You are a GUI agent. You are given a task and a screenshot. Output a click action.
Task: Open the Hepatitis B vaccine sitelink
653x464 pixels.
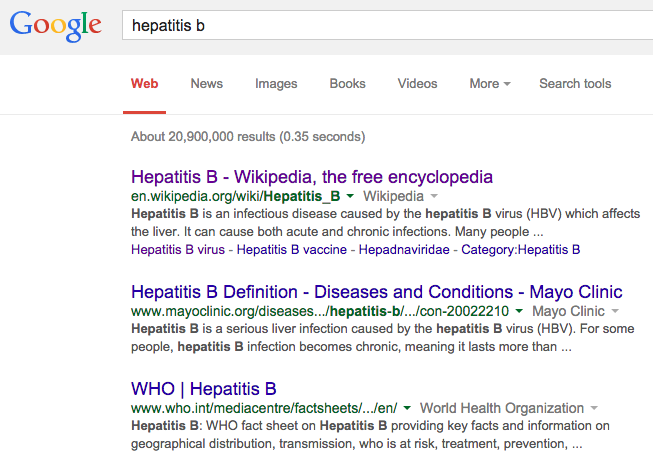click(292, 250)
